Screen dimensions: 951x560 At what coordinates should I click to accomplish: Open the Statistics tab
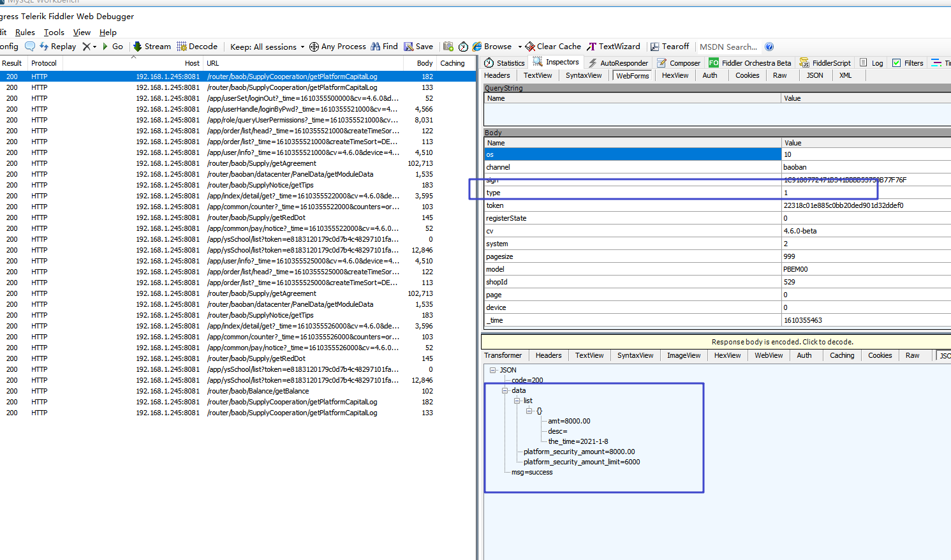point(505,63)
